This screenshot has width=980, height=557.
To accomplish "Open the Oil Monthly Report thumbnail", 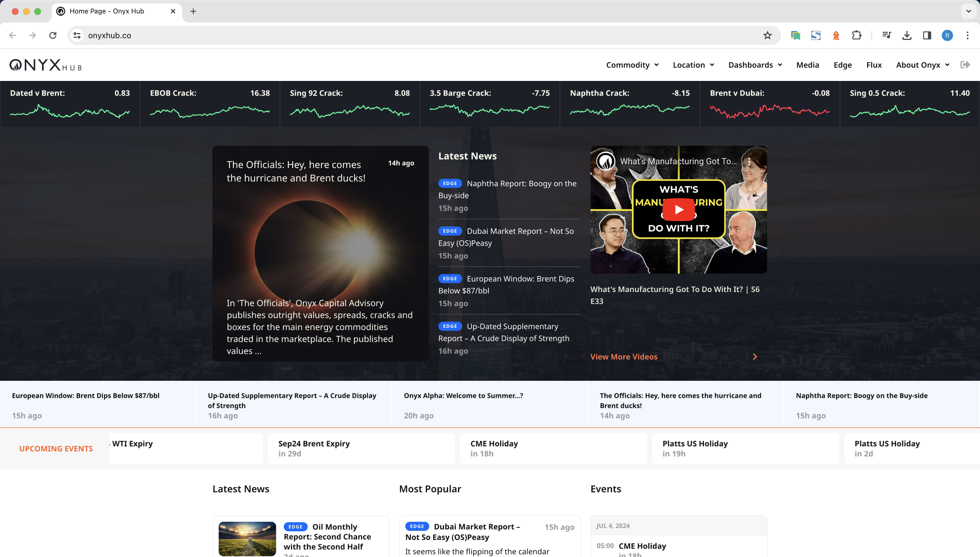I will (247, 538).
